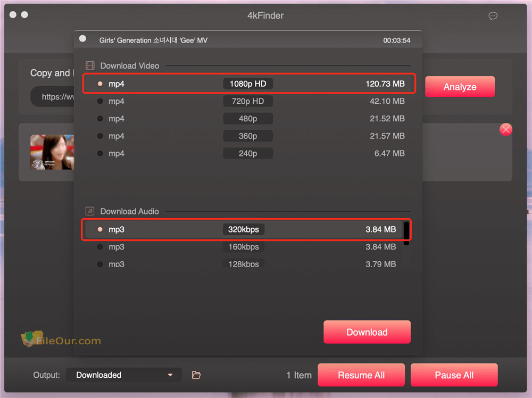The image size is (532, 398).
Task: Click the audio list scrollbar
Action: 406,233
